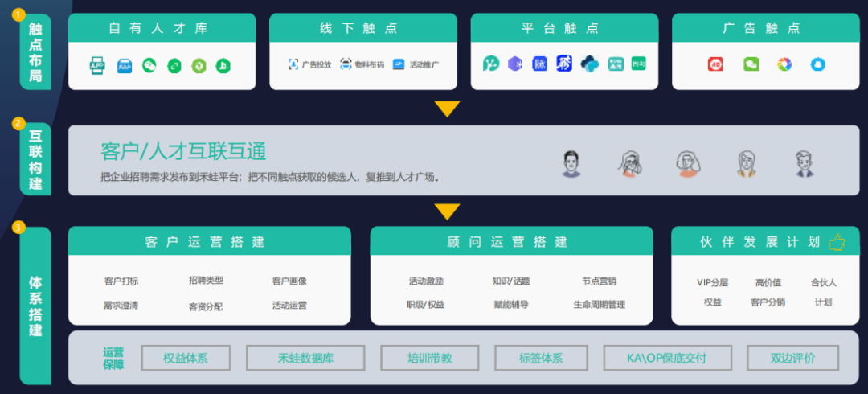
Task: Select the mustached man avatar in suit
Action: (x=805, y=164)
